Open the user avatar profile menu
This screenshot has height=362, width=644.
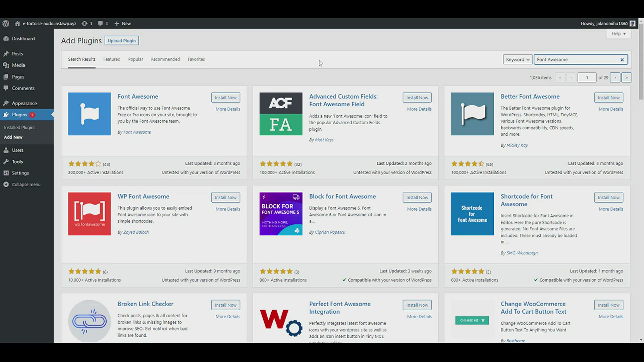pyautogui.click(x=633, y=23)
